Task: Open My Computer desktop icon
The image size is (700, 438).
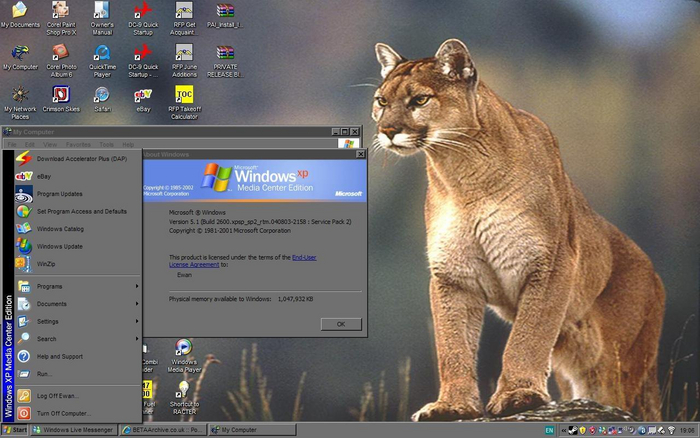Action: (x=20, y=57)
